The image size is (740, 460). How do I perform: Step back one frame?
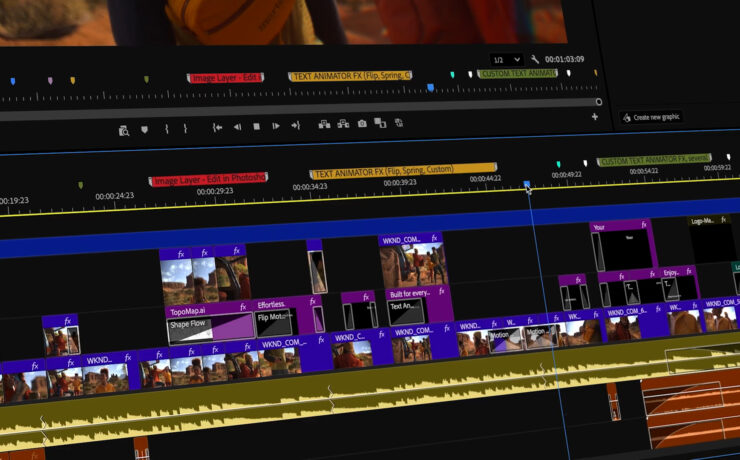click(x=237, y=127)
